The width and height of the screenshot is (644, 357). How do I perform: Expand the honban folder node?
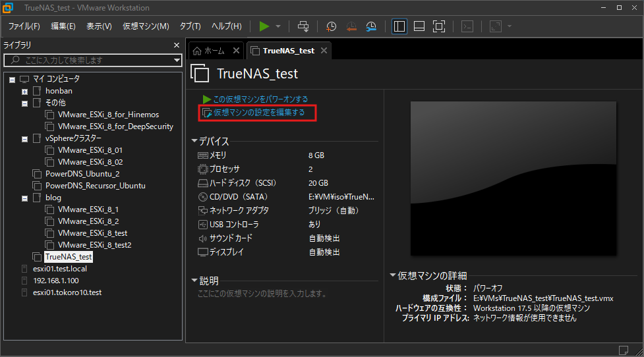click(x=24, y=92)
